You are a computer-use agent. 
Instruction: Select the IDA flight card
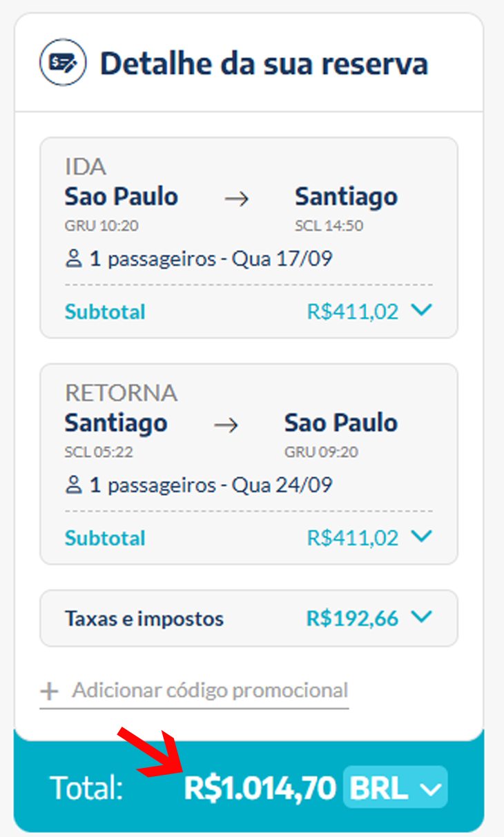[x=249, y=238]
